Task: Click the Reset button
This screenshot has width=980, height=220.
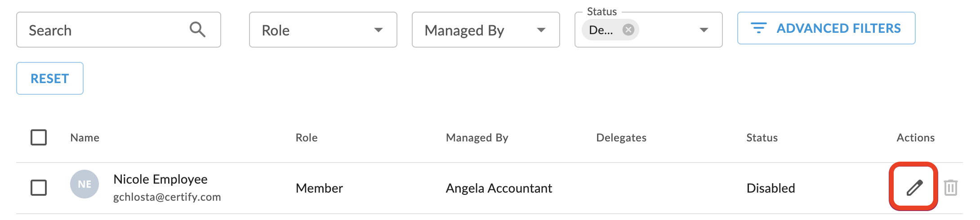Action: 50,79
